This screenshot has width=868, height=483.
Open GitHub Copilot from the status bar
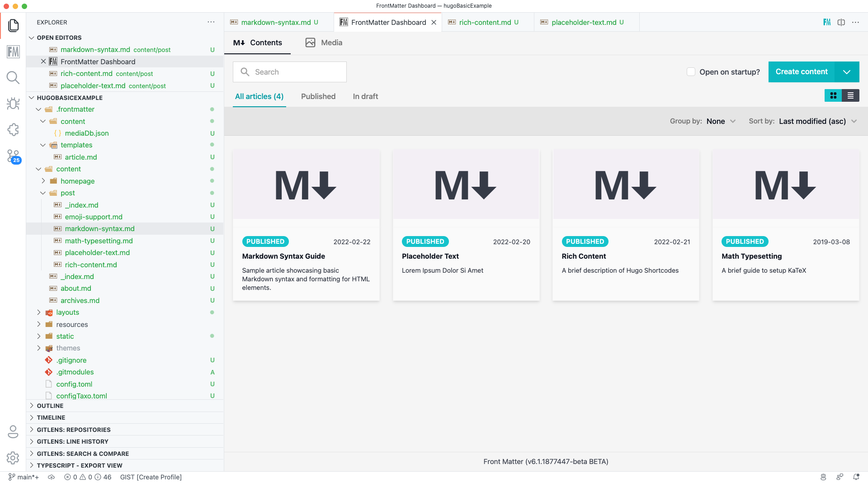click(823, 477)
